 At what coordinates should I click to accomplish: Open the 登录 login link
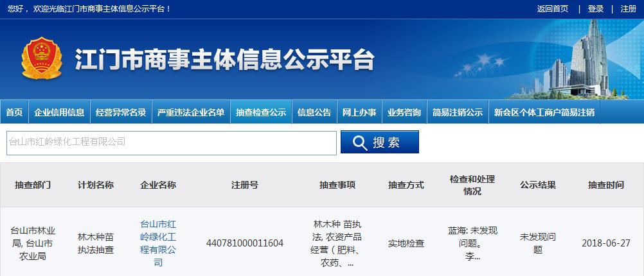[x=596, y=8]
